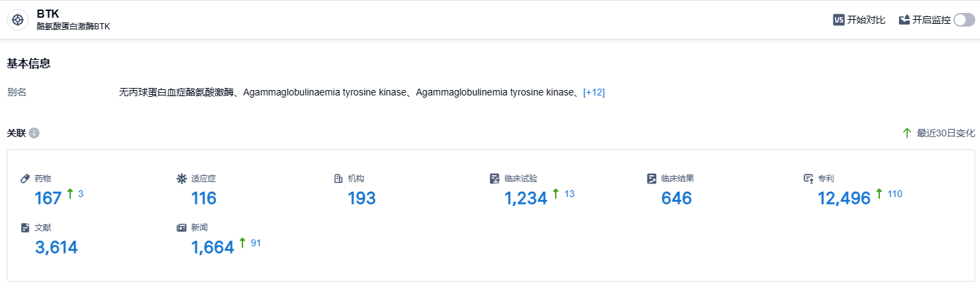Click the 机构 building icon
This screenshot has height=283, width=980.
click(338, 179)
